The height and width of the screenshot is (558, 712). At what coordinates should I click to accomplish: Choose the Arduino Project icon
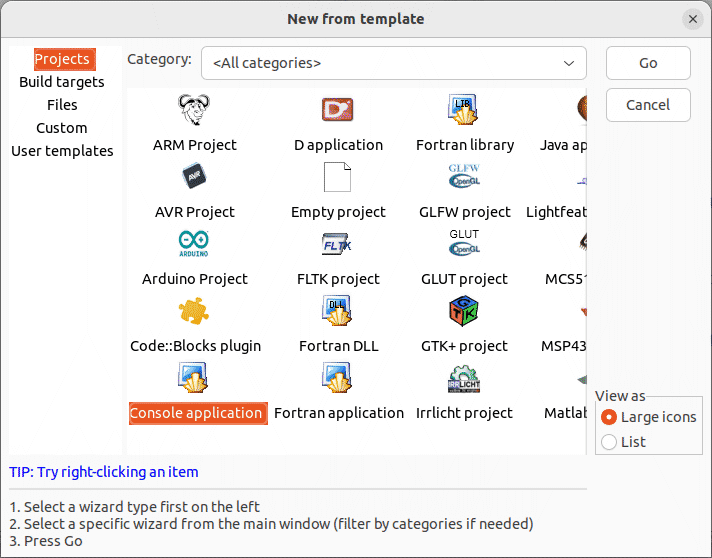195,244
